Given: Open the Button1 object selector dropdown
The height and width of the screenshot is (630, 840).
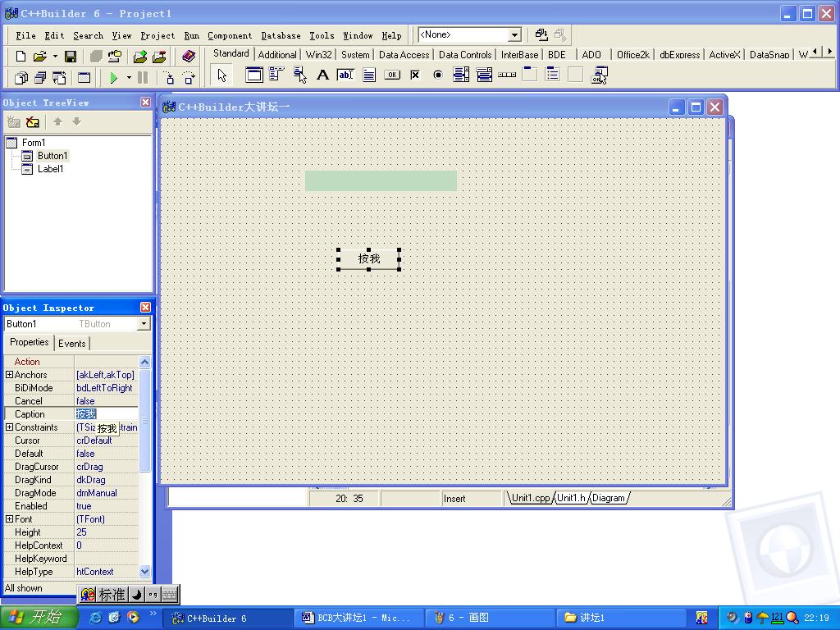Looking at the screenshot, I should pos(144,323).
